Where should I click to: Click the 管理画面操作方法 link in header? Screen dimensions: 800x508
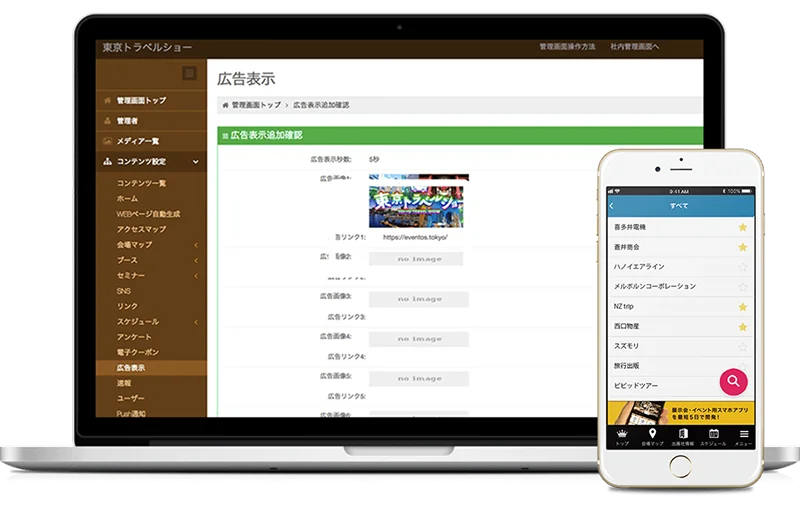tap(567, 47)
